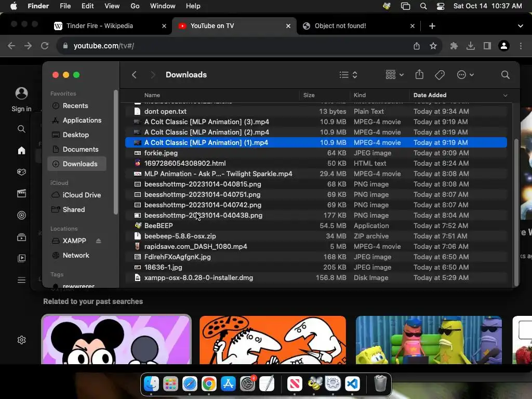Select Network in Finder sidebar
Image resolution: width=532 pixels, height=399 pixels.
point(77,255)
